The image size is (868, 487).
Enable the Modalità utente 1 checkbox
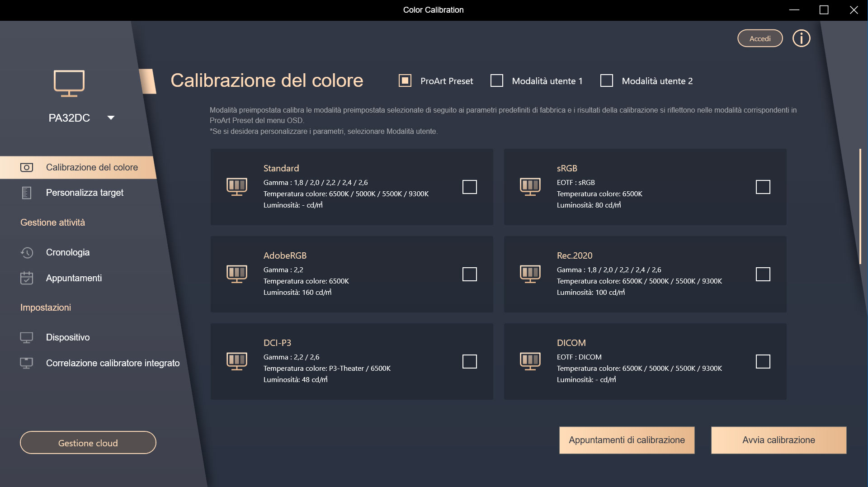(x=497, y=80)
